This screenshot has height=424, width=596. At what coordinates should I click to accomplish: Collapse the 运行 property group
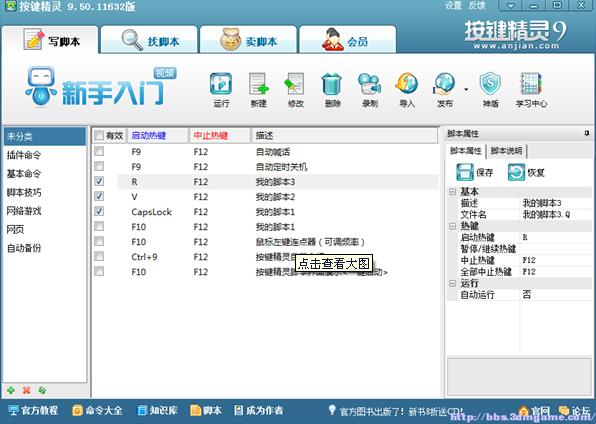[452, 283]
